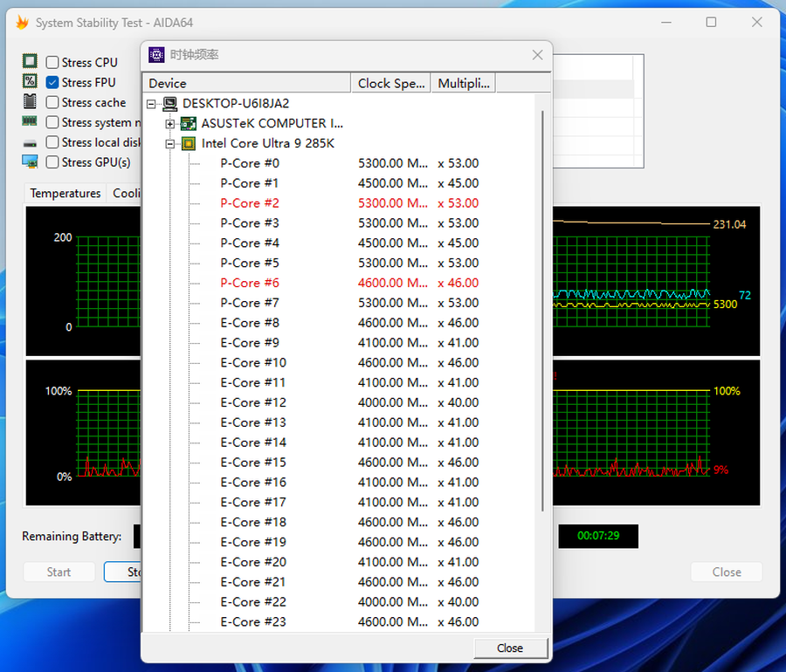Select E-Core #16 row

(x=348, y=483)
